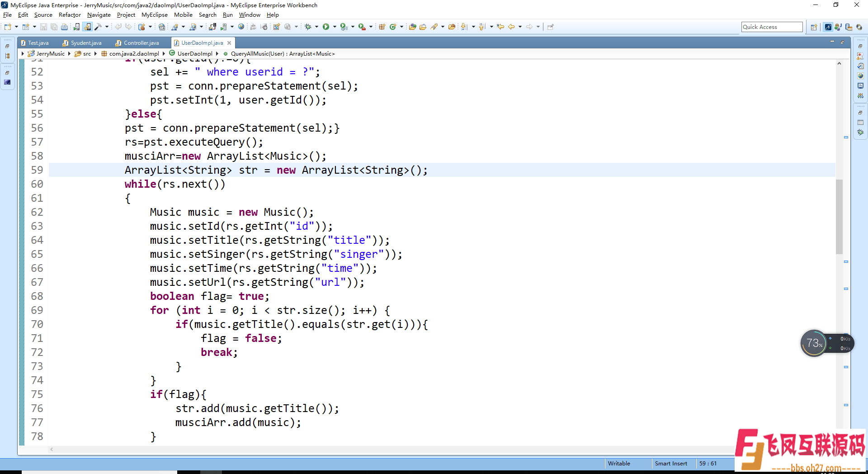Toggle the highlighted mobile device toolbar button
Viewport: 868px width, 474px height.
click(x=87, y=27)
